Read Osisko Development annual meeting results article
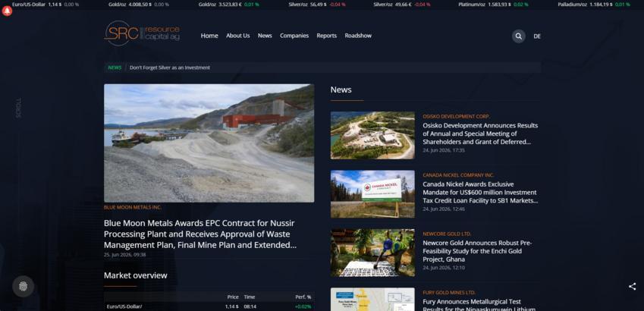 [480, 134]
